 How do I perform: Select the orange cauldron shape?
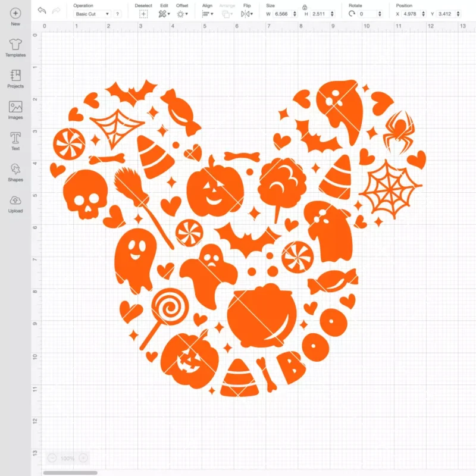(262, 316)
